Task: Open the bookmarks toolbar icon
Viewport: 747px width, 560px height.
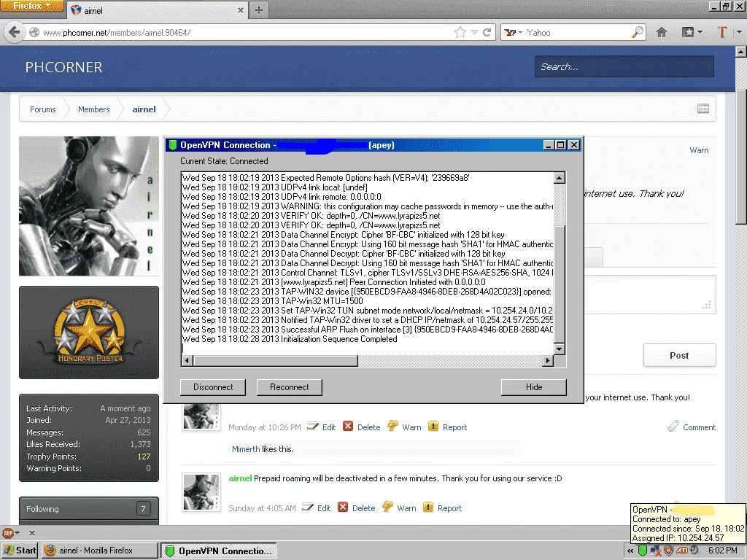Action: tap(688, 32)
